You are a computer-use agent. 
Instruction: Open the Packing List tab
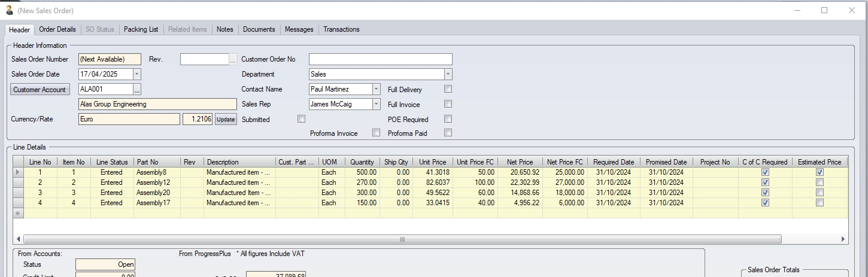(141, 29)
